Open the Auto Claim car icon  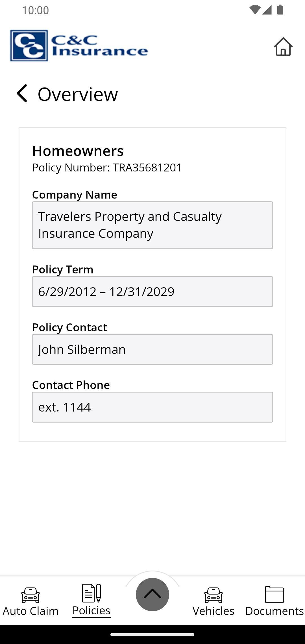click(30, 595)
